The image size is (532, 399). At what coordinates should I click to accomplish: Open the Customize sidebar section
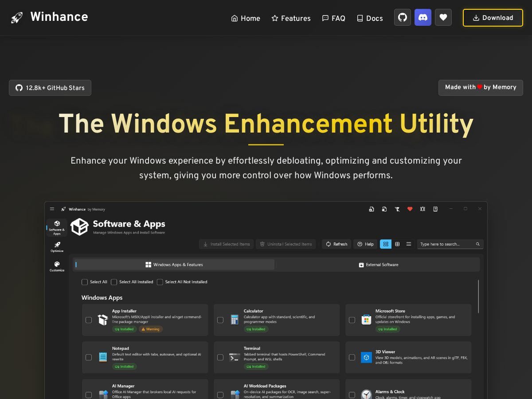click(x=57, y=266)
